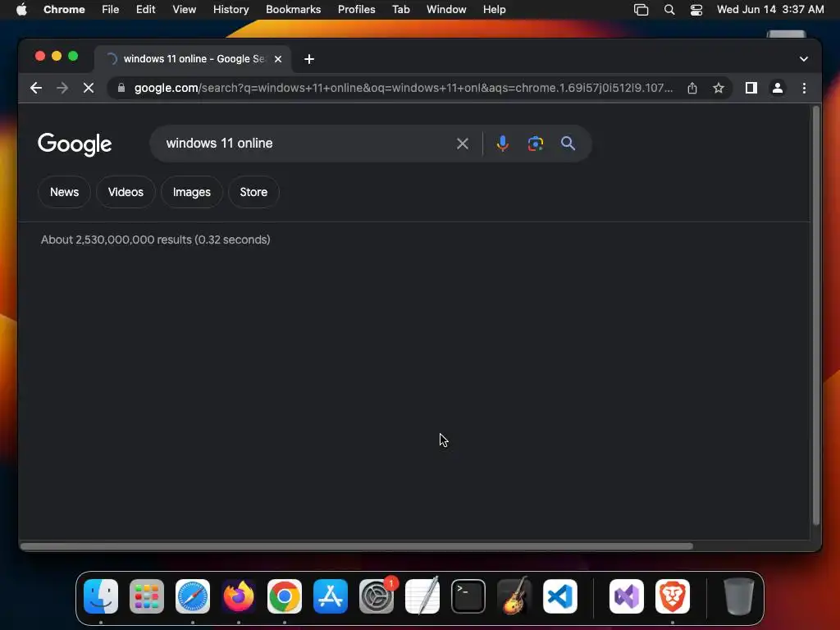Share this page from address bar

692,88
